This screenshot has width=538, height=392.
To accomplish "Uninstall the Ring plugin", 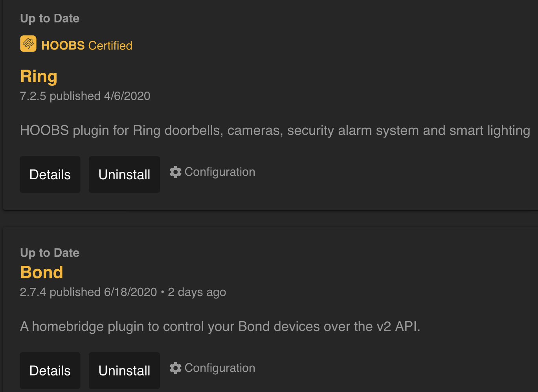I will click(x=124, y=175).
